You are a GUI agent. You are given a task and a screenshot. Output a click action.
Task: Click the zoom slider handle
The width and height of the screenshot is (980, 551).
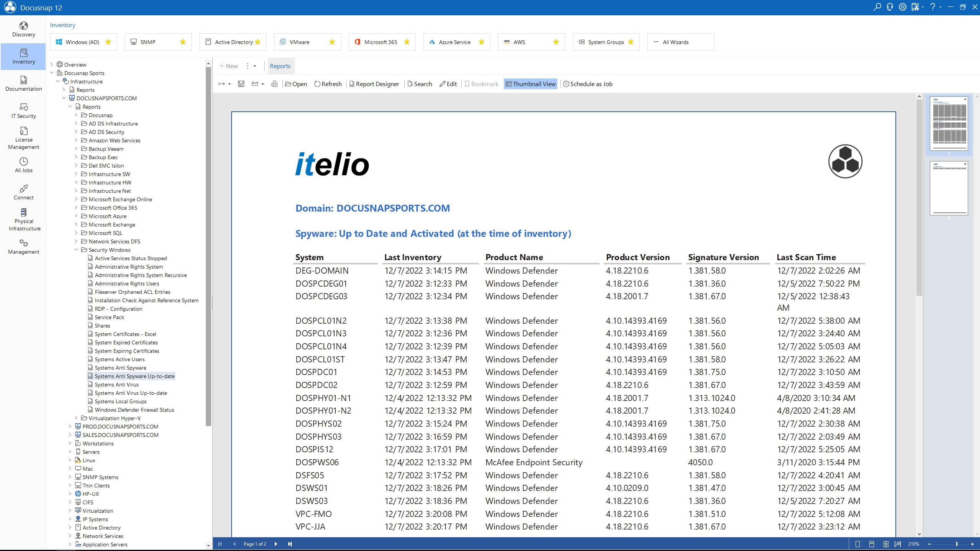click(x=956, y=544)
